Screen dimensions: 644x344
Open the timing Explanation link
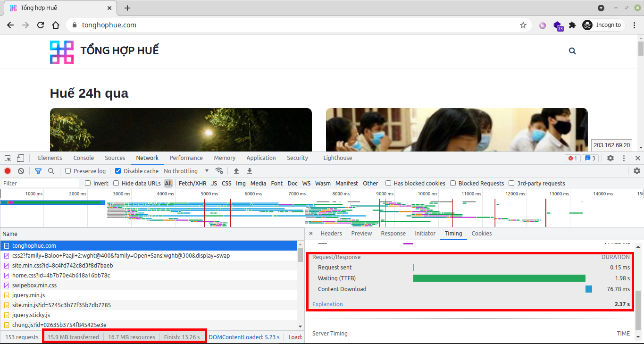click(327, 304)
